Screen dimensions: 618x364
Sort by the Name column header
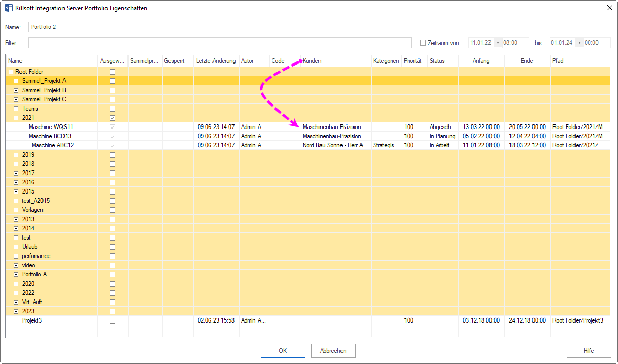coord(51,61)
